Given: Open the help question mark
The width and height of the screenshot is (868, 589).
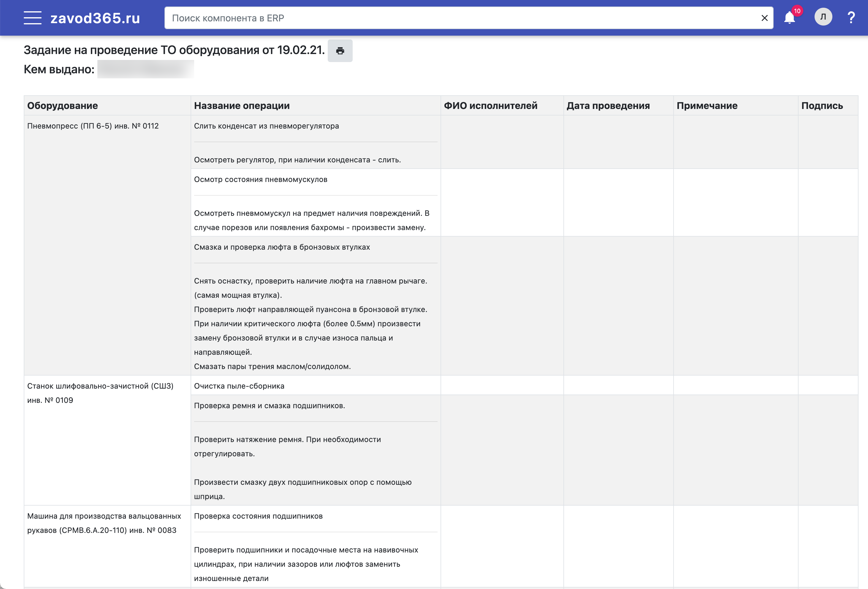Looking at the screenshot, I should (x=851, y=18).
